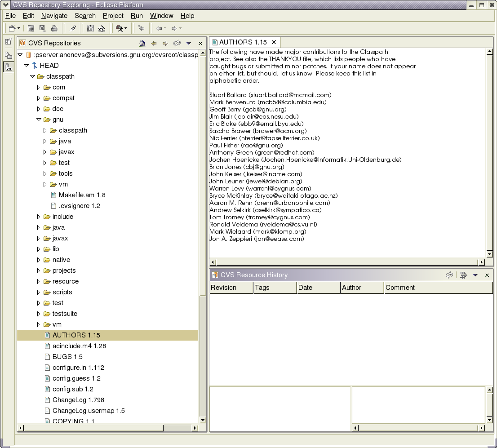Sort history by Author column header
This screenshot has height=448, width=497.
point(362,288)
